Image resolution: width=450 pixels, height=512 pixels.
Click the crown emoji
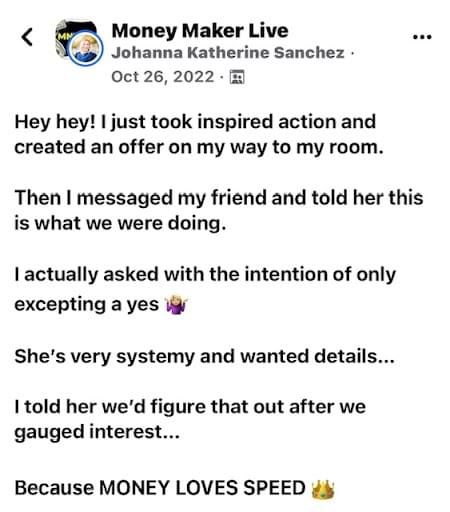pos(323,490)
